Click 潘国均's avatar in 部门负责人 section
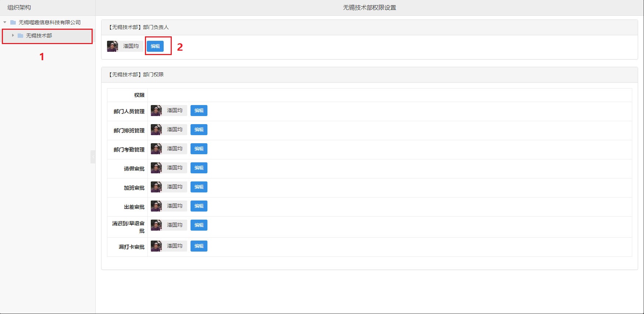The width and height of the screenshot is (644, 314). coord(113,46)
